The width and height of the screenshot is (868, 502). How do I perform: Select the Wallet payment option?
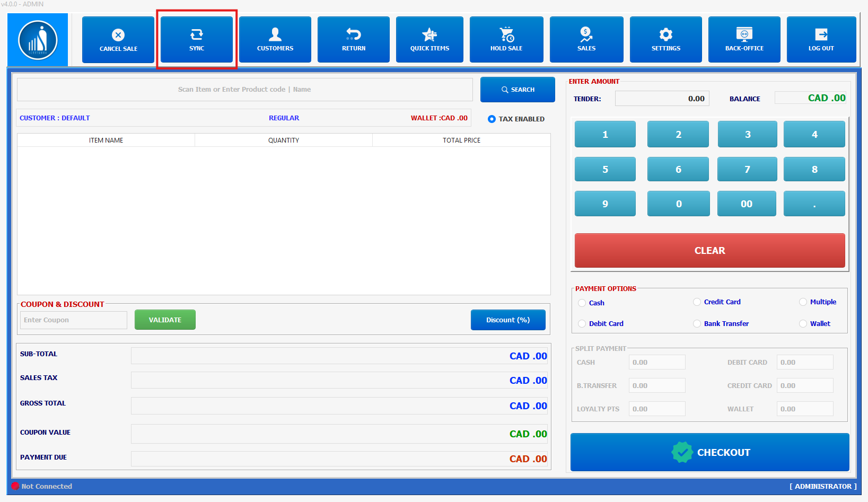[x=803, y=324]
